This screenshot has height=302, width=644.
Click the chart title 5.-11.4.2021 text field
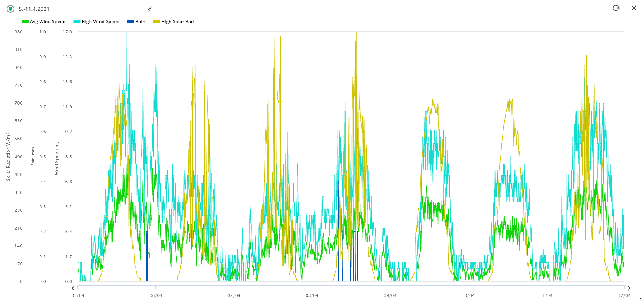[x=77, y=9]
